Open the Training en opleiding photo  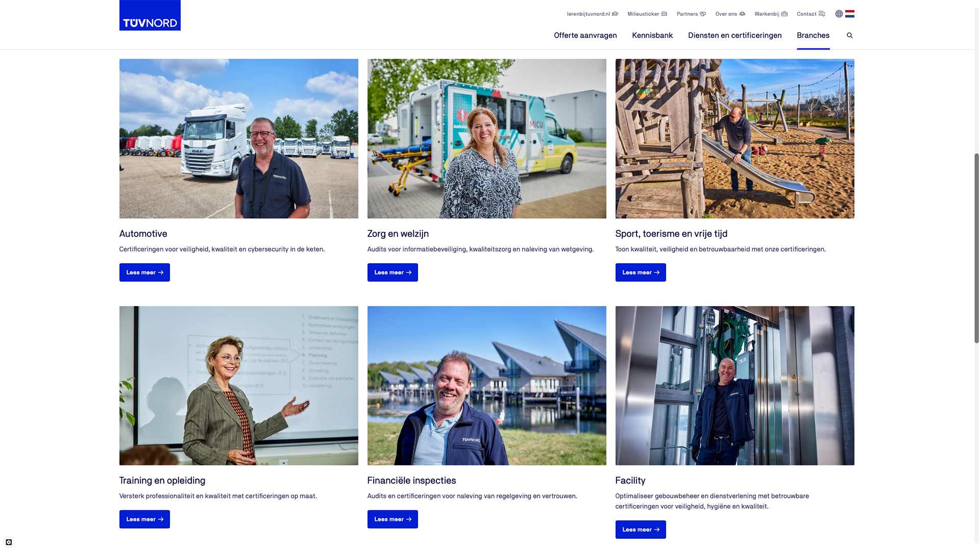239,386
